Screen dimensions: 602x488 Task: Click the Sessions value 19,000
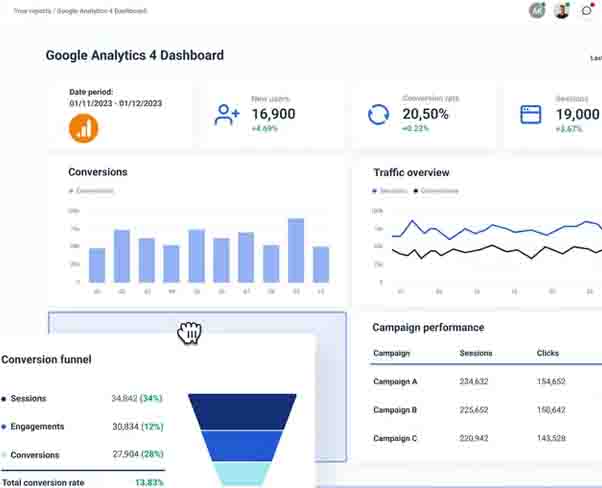point(578,114)
